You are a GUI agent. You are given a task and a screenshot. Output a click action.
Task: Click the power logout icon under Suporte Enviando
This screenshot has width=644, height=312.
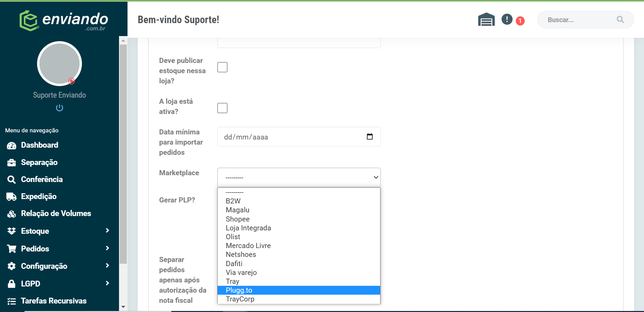[60, 108]
